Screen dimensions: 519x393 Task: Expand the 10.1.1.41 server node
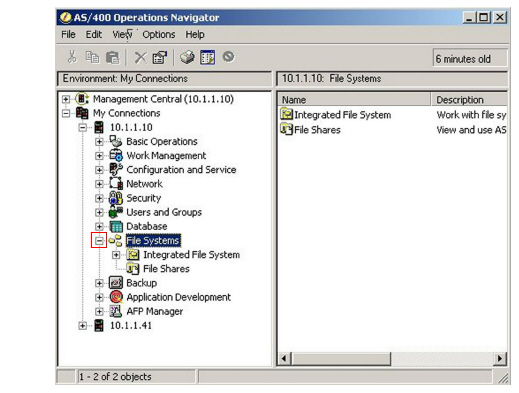pyautogui.click(x=82, y=326)
